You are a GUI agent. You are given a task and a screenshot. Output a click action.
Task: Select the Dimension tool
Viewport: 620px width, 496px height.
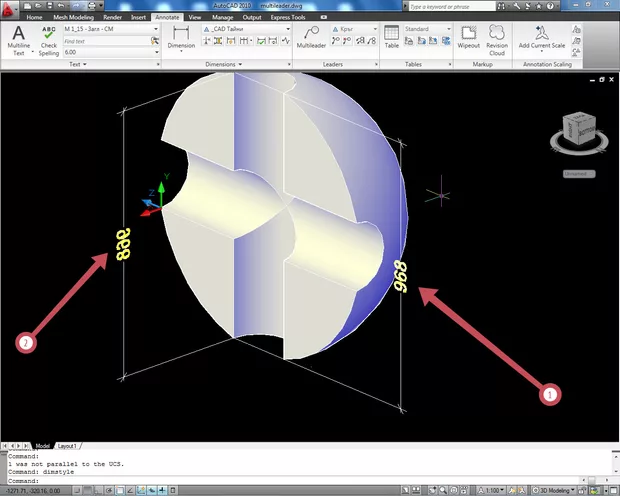(x=181, y=38)
